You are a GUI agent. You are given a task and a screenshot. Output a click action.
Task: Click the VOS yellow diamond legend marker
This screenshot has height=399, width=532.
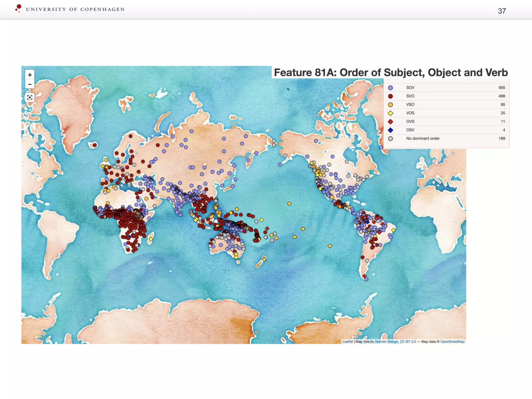[390, 113]
